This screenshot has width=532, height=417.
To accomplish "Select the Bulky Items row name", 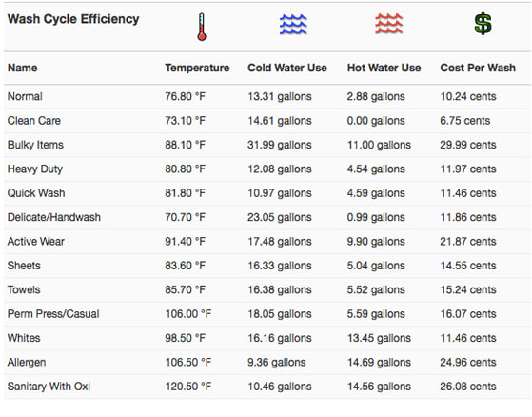I will click(x=35, y=145).
